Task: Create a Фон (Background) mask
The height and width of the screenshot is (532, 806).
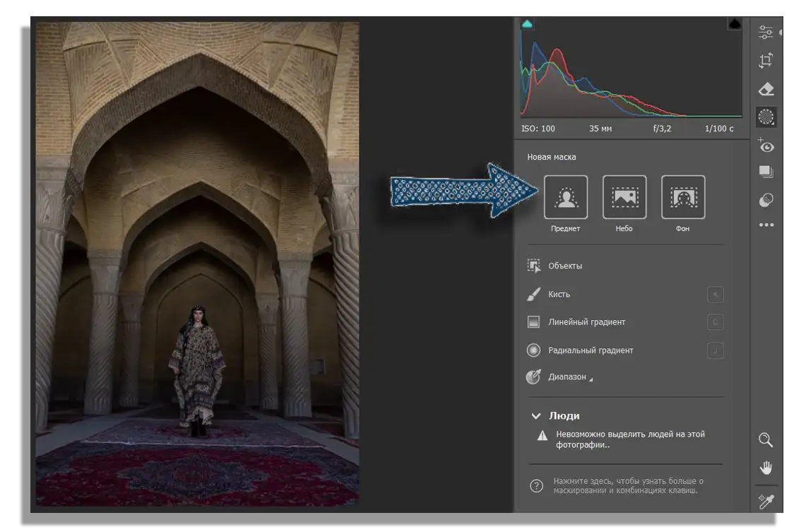Action: coord(682,197)
